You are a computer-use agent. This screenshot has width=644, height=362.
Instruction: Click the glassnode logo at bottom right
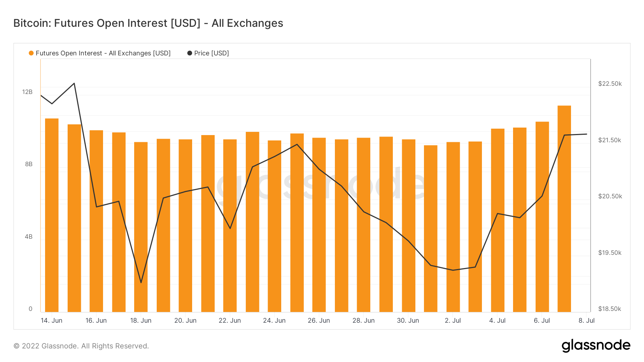click(x=596, y=346)
